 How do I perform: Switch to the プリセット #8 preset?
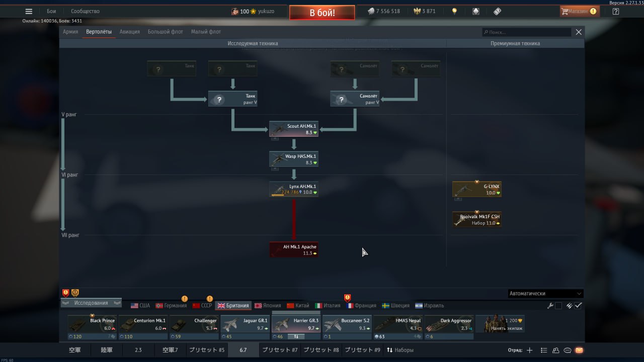pos(321,350)
